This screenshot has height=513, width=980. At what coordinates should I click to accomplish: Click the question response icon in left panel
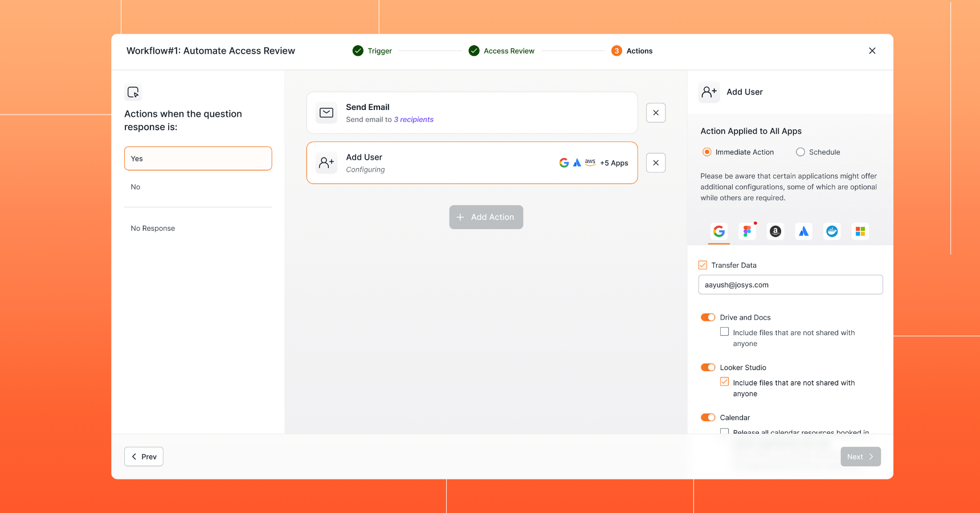pos(133,92)
